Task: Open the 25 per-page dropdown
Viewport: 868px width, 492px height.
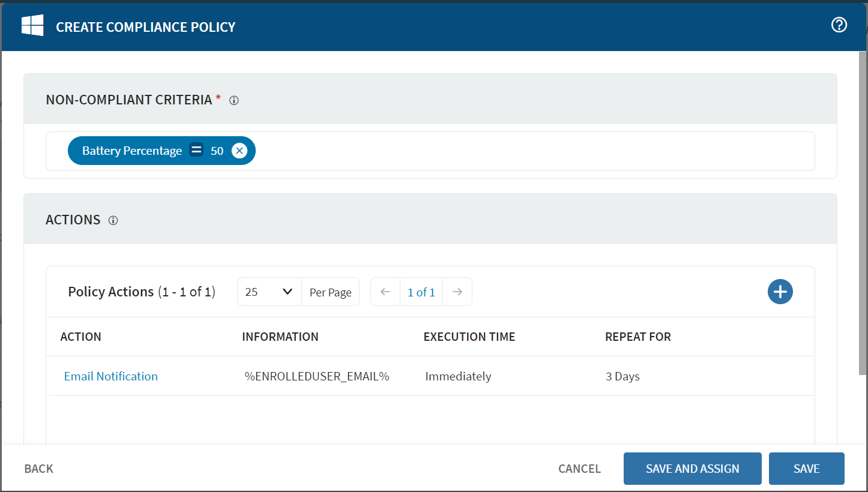Action: coord(269,292)
